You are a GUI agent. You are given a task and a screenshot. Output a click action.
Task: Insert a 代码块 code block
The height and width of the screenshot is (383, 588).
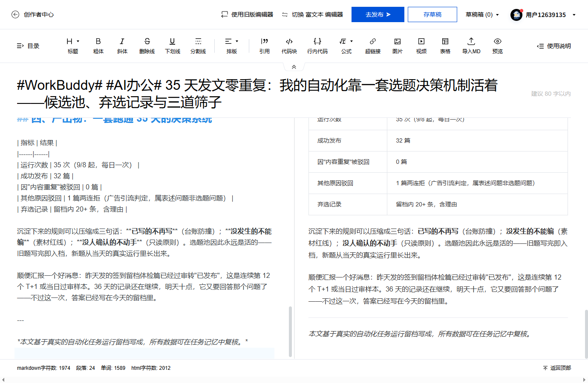289,46
